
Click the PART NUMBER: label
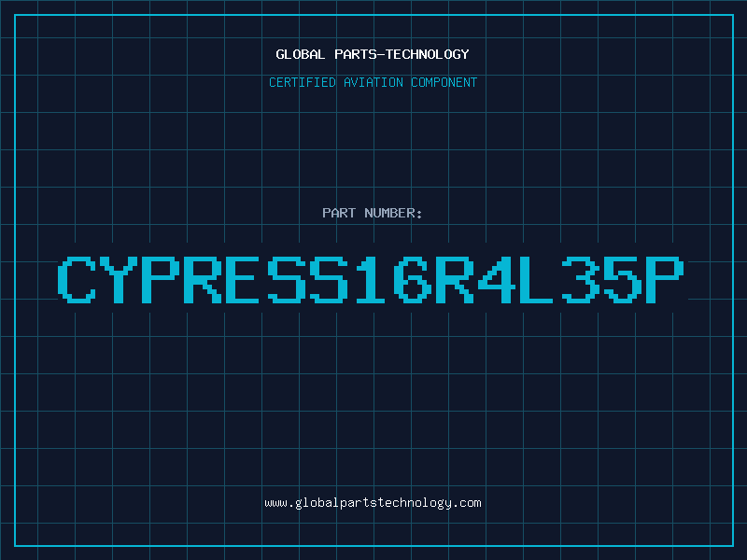pyautogui.click(x=373, y=213)
